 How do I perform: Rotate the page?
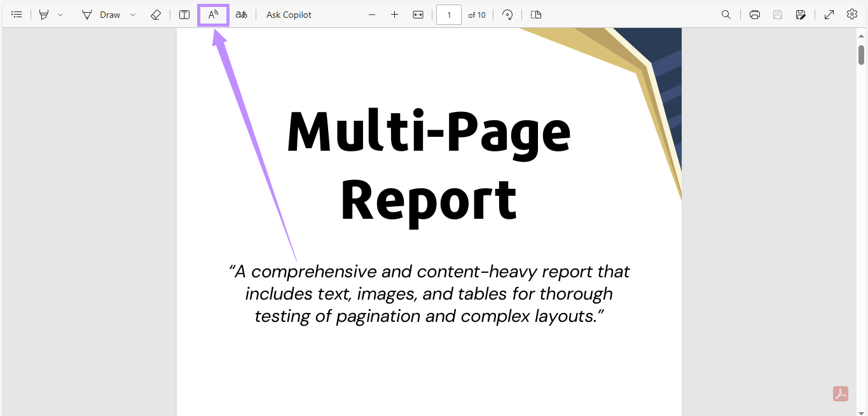click(507, 15)
